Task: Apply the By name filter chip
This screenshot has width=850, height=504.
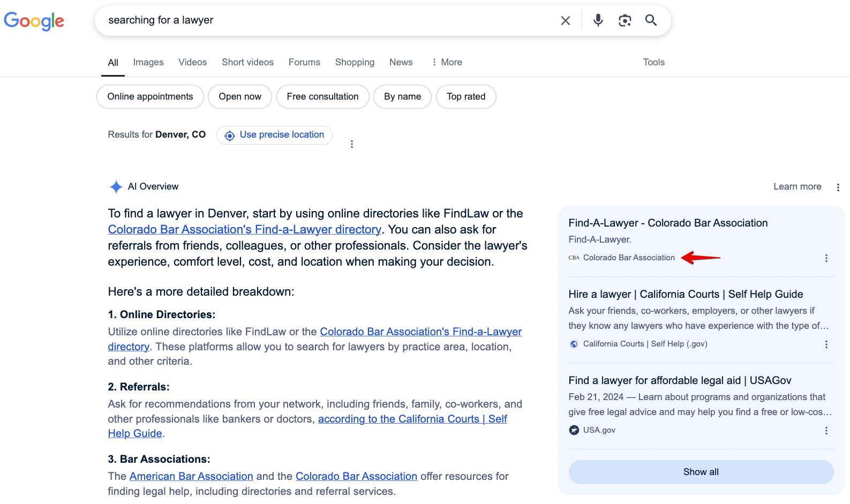Action: pos(402,96)
